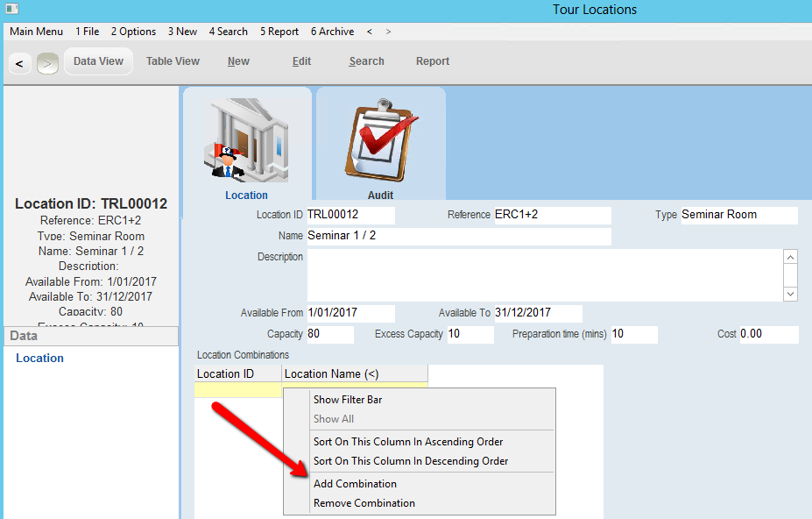The width and height of the screenshot is (812, 519).
Task: Switch to Table View
Action: [173, 61]
